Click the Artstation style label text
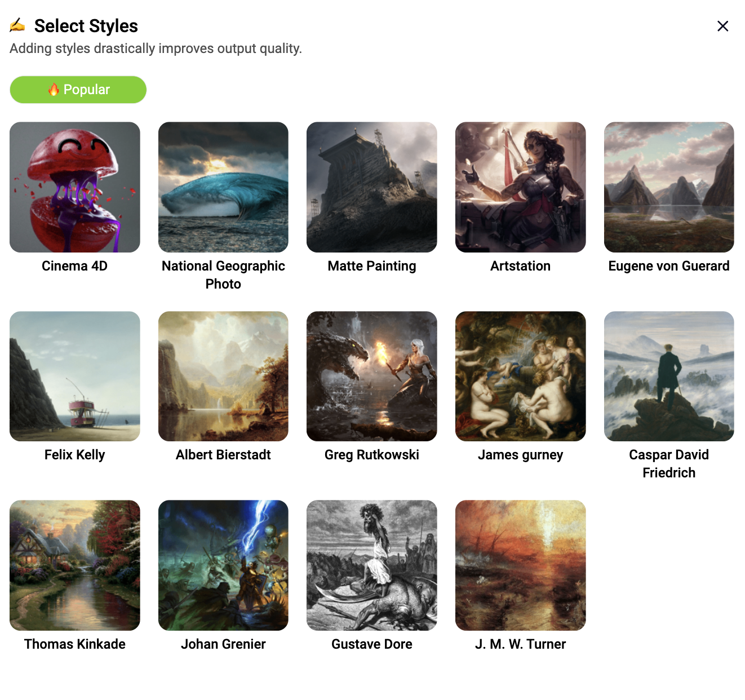This screenshot has width=745, height=700. point(520,265)
